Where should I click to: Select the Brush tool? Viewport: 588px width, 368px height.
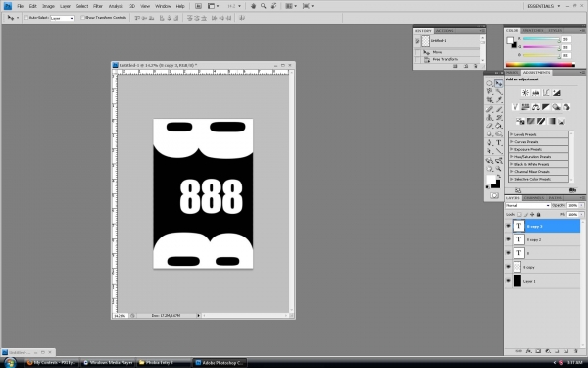click(x=499, y=109)
